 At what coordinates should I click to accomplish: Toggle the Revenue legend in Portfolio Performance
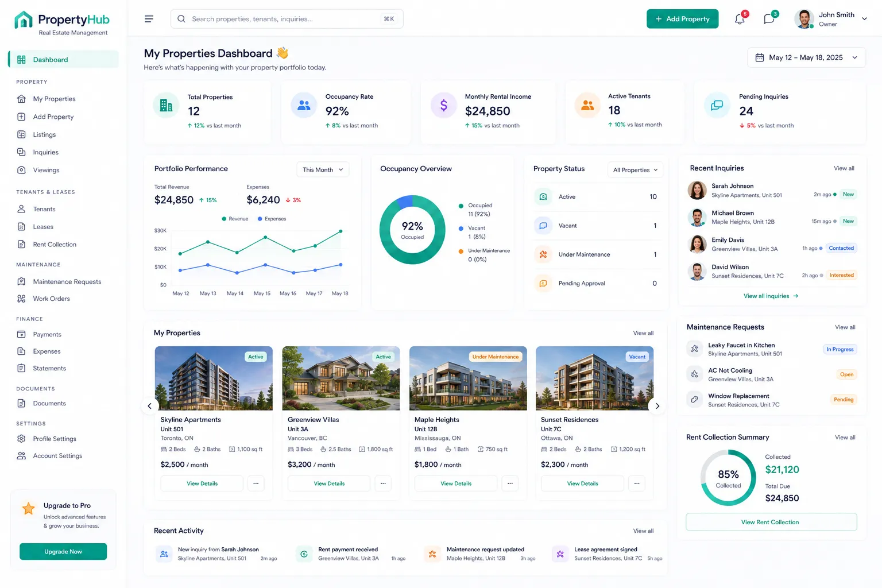tap(235, 219)
